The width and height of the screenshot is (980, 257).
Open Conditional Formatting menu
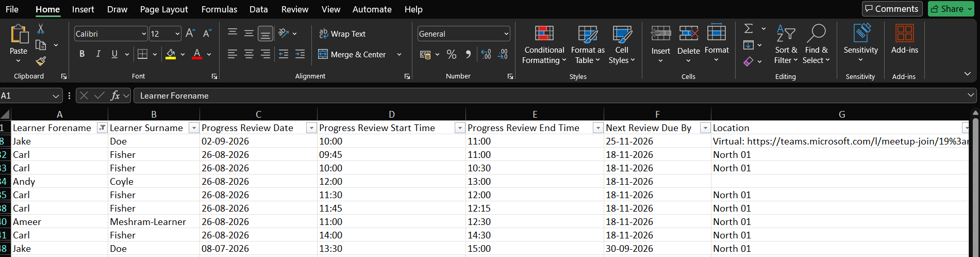point(544,44)
